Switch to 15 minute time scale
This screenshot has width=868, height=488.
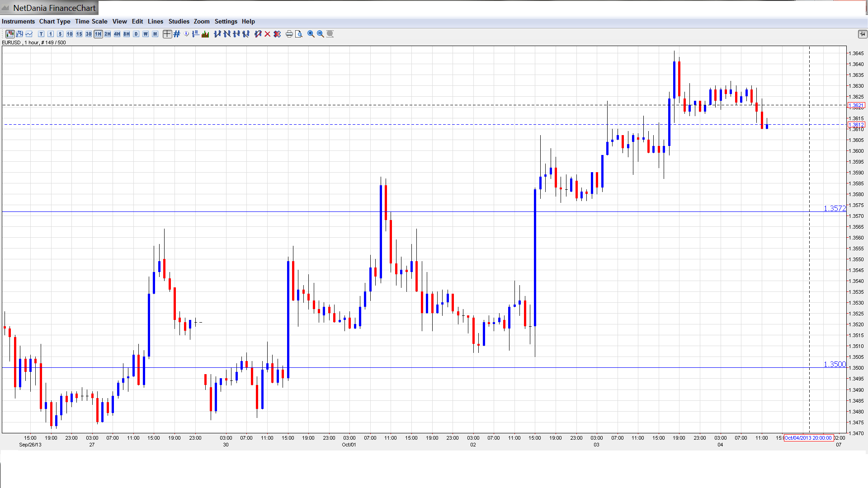point(79,34)
